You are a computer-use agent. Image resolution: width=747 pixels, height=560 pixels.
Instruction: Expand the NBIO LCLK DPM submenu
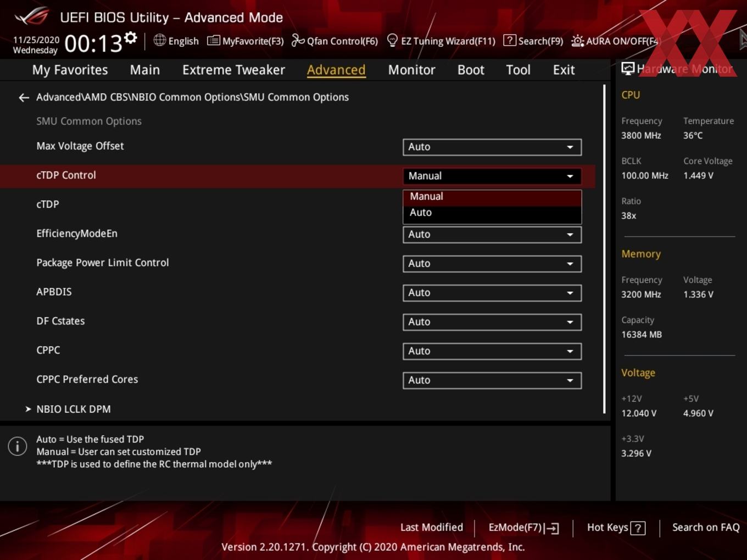(x=73, y=409)
